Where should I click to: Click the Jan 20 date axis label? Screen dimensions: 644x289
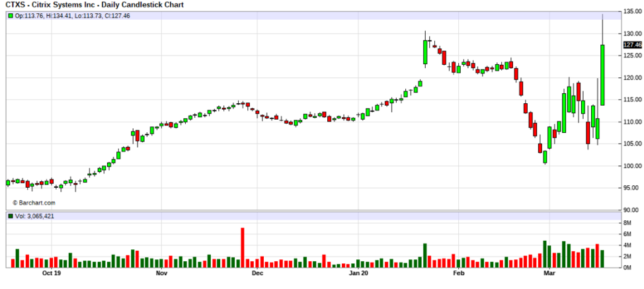[358, 273]
